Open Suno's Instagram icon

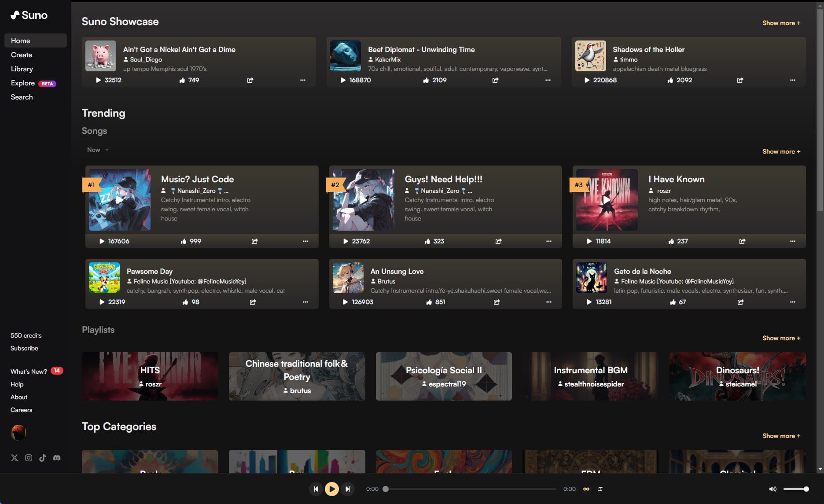coord(29,458)
